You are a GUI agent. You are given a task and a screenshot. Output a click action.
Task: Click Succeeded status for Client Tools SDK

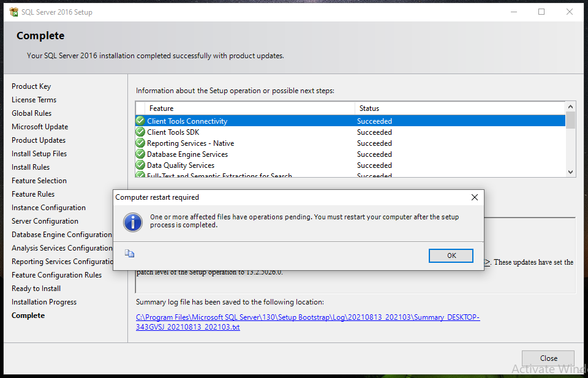[x=374, y=132]
